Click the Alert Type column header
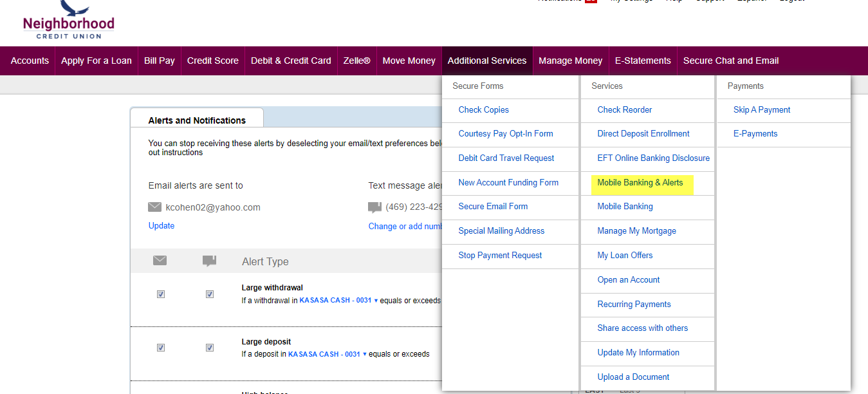This screenshot has width=868, height=394. coord(265,261)
